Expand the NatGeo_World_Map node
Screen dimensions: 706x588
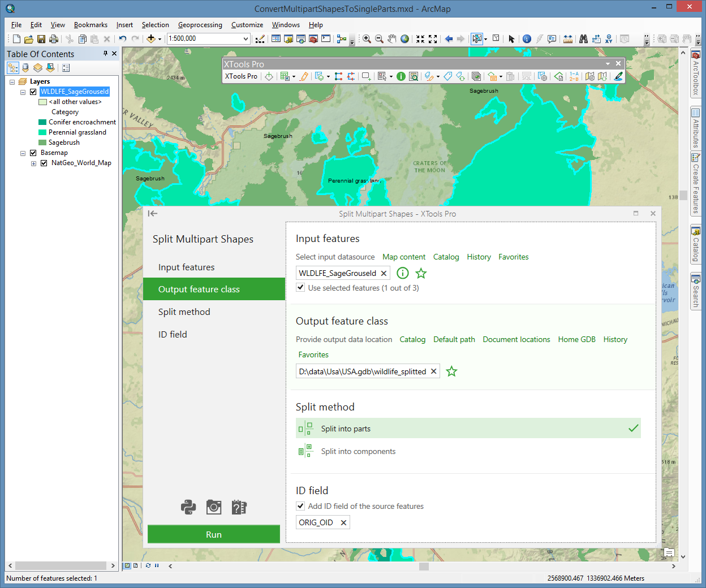33,163
